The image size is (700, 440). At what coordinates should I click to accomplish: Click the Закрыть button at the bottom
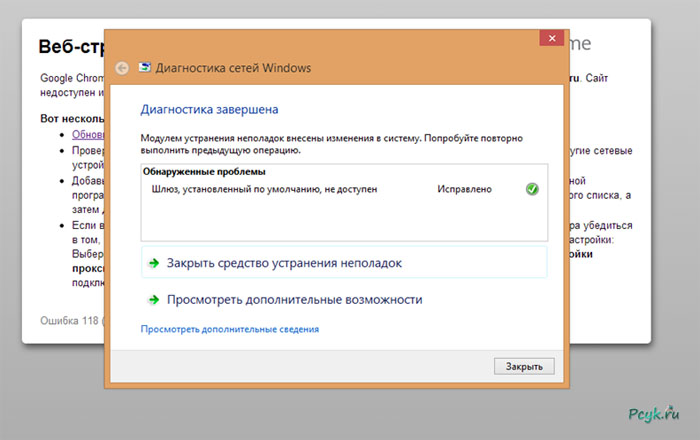pos(524,366)
